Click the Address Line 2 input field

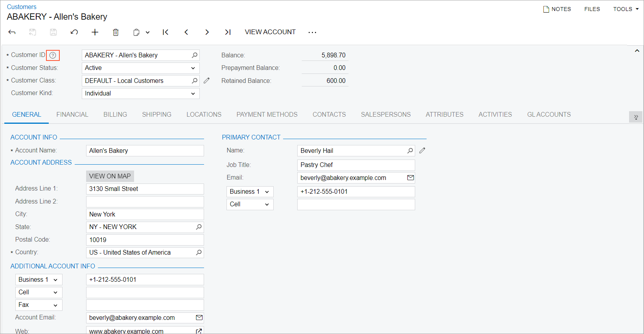point(145,202)
